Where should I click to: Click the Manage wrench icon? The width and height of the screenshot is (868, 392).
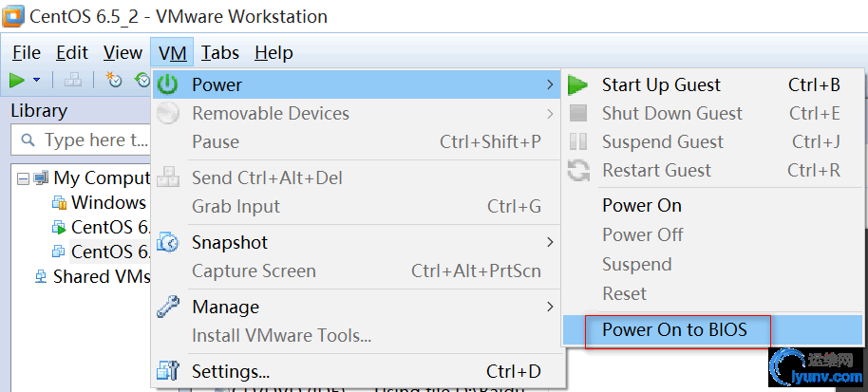(x=168, y=308)
